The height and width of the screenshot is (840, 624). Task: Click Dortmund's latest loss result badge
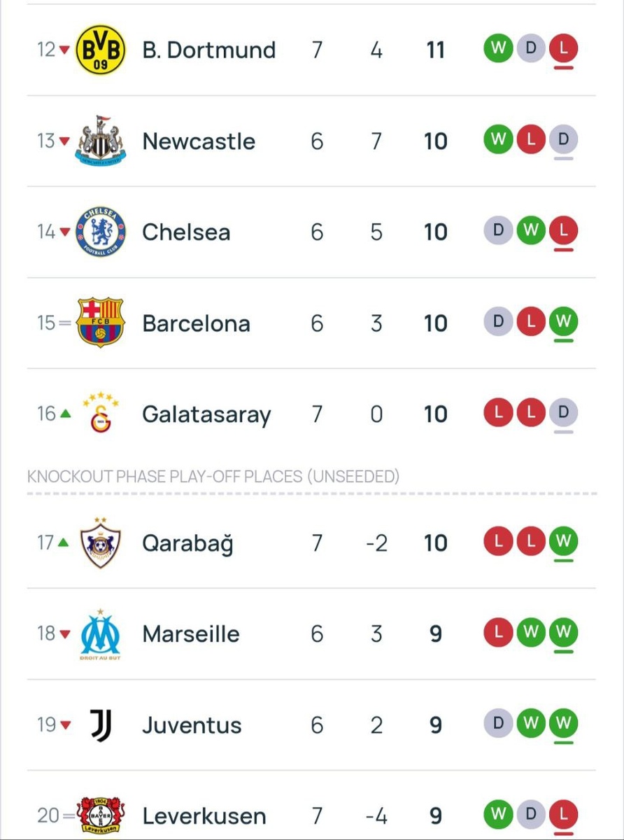click(562, 50)
